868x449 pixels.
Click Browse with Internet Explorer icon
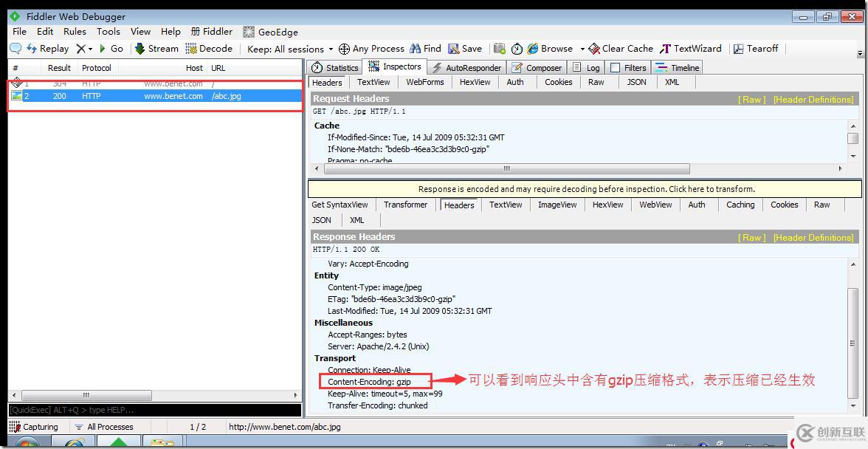coord(551,49)
